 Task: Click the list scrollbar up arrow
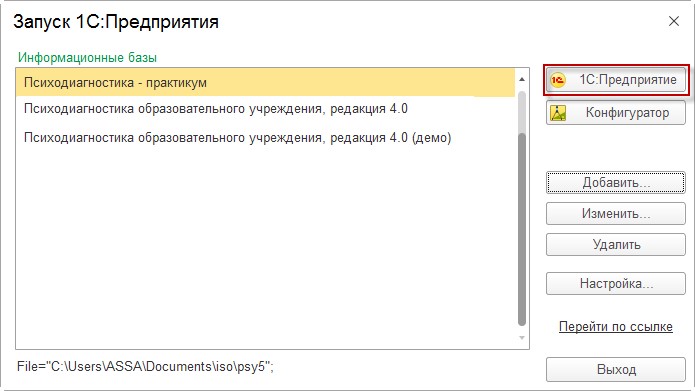522,79
